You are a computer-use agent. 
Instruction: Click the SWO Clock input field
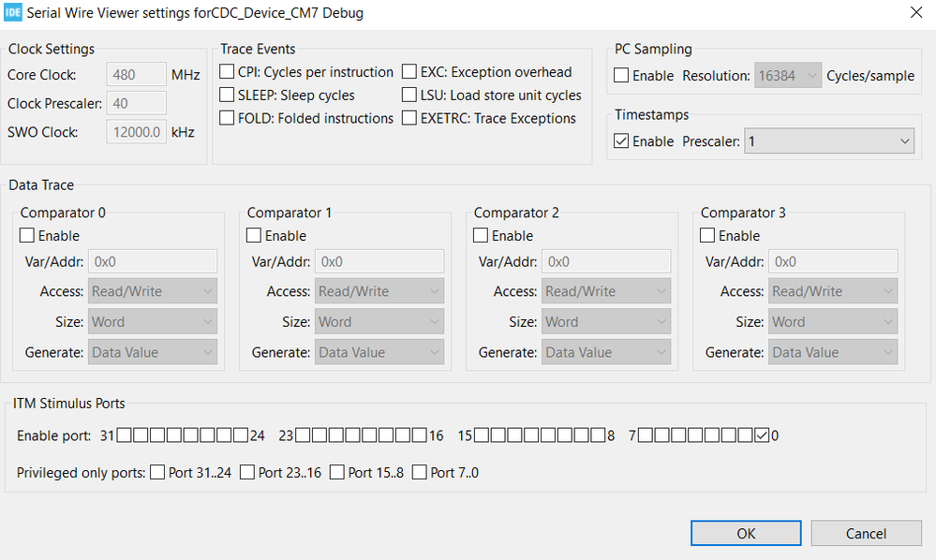coord(137,132)
